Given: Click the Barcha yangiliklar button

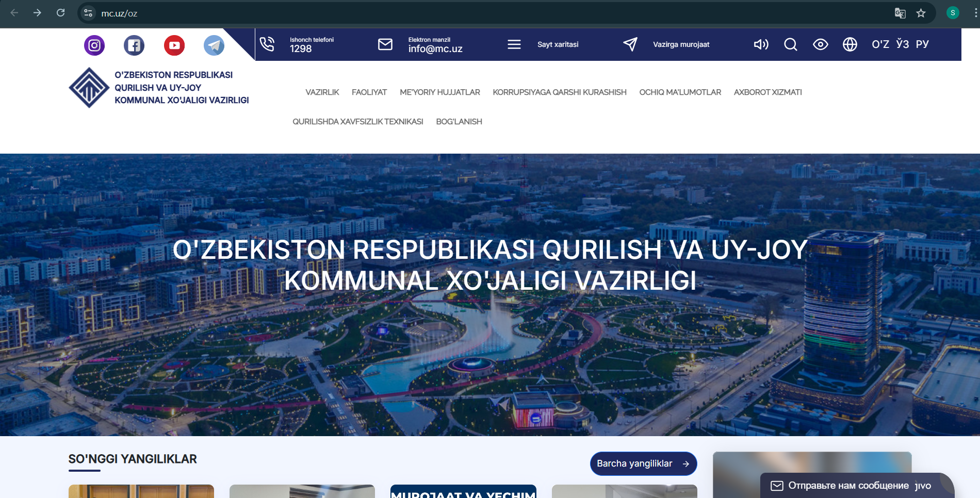Looking at the screenshot, I should pos(643,464).
